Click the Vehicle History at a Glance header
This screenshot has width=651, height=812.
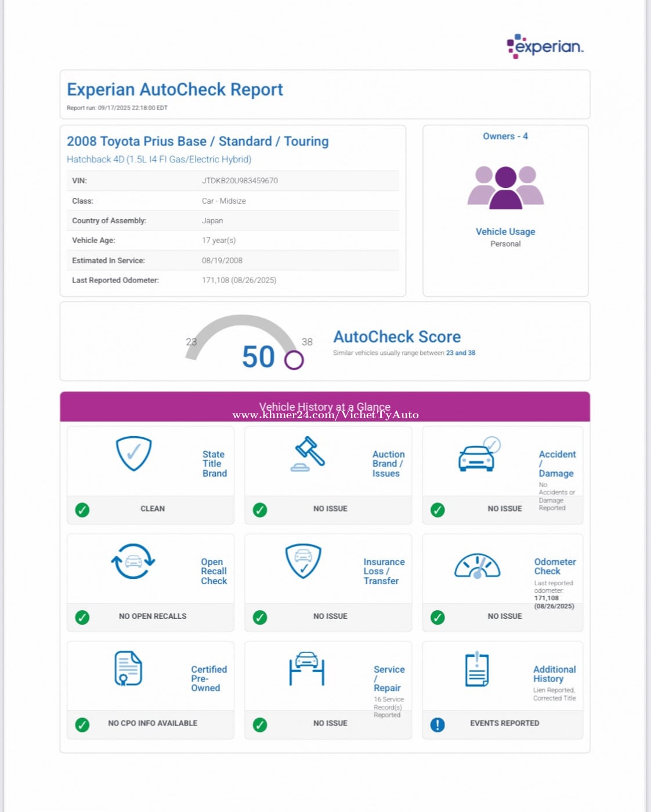[x=325, y=407]
